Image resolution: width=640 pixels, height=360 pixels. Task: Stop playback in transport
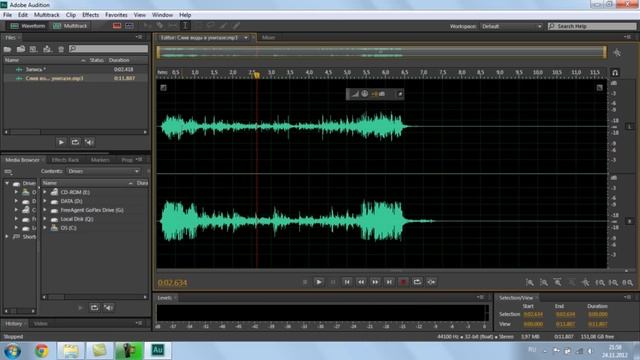pos(305,282)
